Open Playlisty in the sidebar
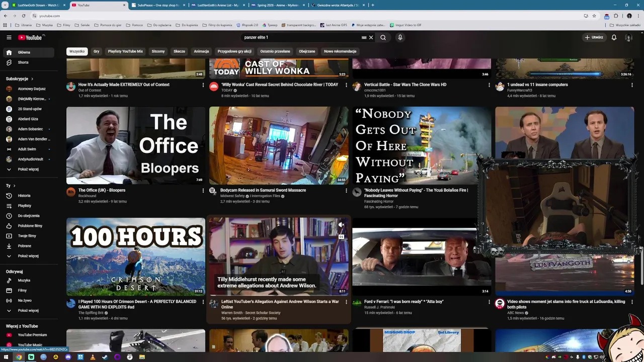 [x=29, y=206]
